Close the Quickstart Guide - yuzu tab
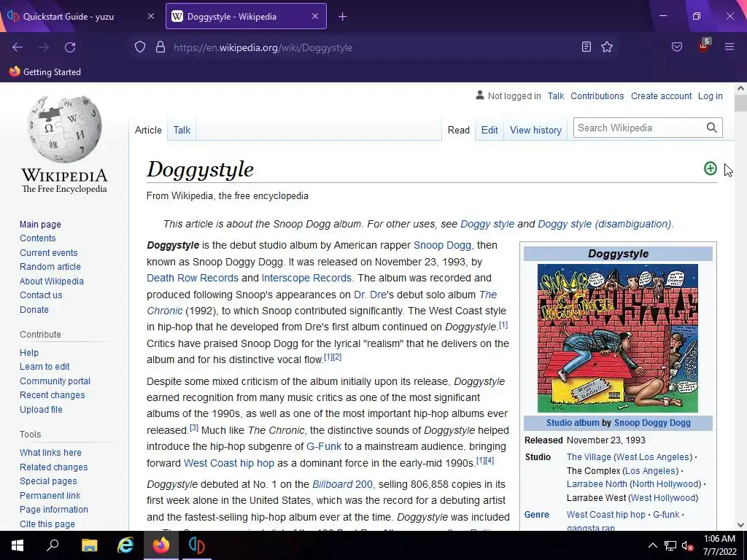This screenshot has width=747, height=560. (150, 16)
